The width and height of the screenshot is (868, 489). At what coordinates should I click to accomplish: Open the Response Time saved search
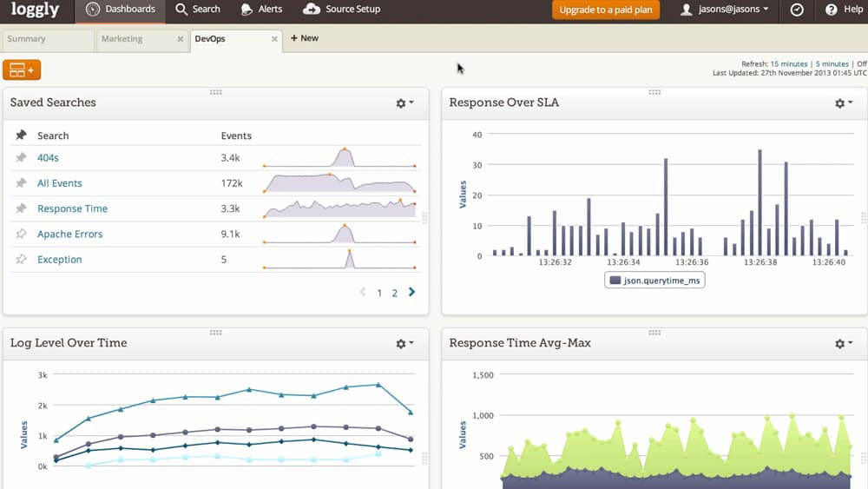[73, 208]
